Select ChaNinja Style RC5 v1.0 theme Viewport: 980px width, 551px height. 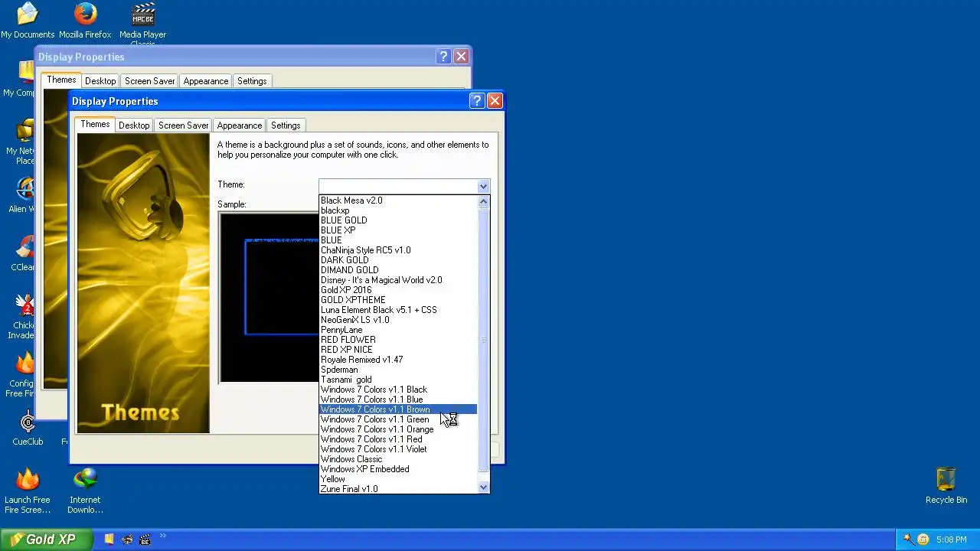click(398, 250)
